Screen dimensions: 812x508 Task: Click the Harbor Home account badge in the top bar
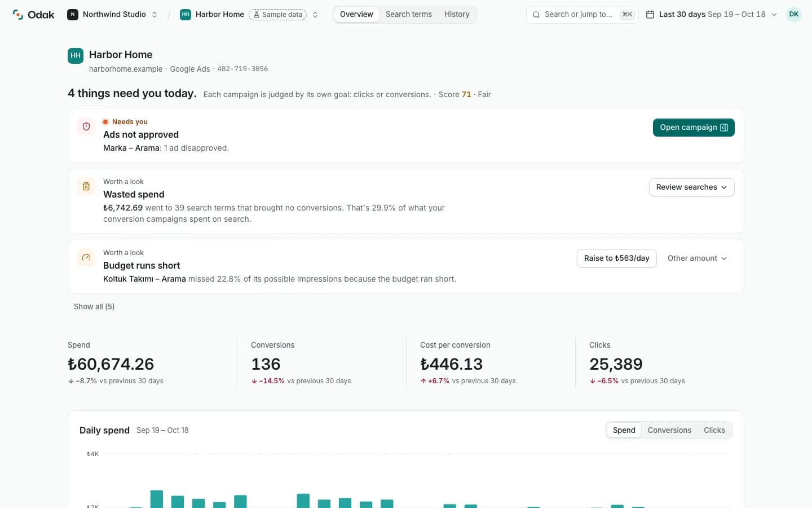186,15
